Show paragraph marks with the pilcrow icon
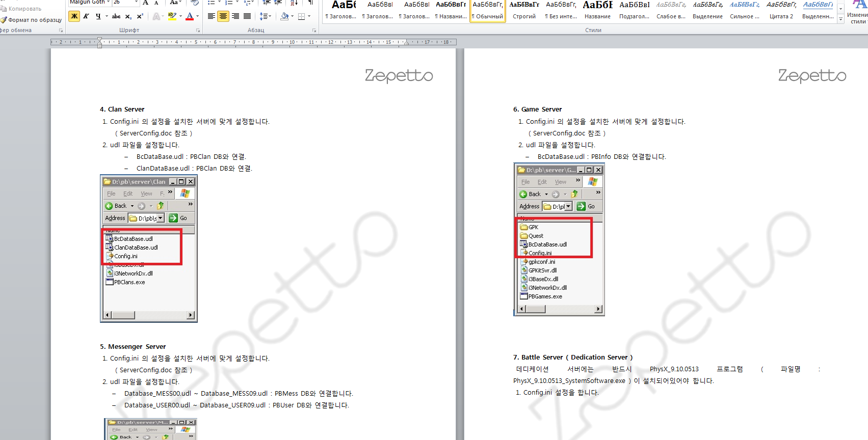This screenshot has height=440, width=868. tap(310, 3)
